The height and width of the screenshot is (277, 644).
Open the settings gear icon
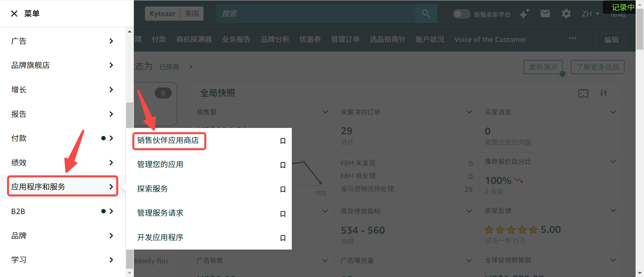[566, 14]
